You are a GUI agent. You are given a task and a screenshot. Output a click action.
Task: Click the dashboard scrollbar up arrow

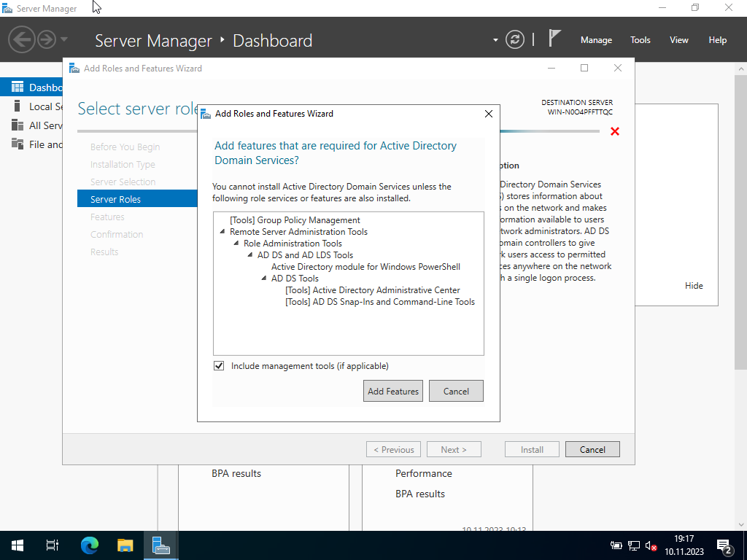pos(741,69)
